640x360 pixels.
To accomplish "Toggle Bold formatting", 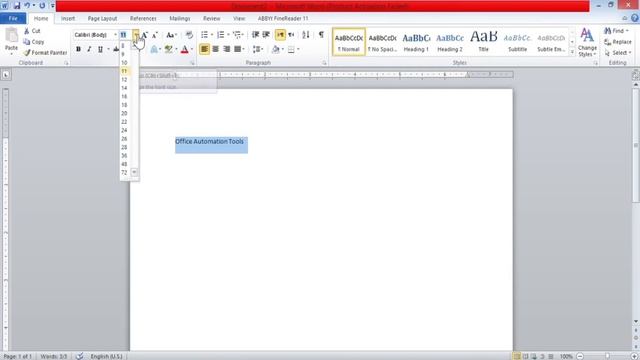I will [x=78, y=49].
